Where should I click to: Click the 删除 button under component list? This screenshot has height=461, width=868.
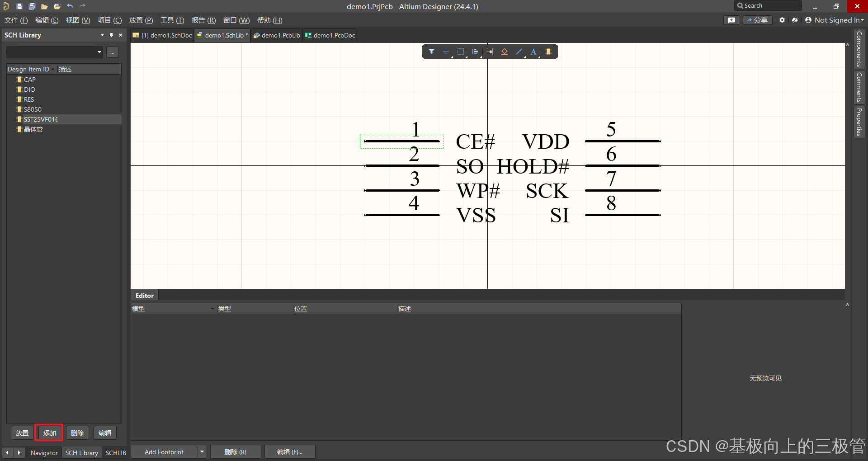click(x=77, y=433)
